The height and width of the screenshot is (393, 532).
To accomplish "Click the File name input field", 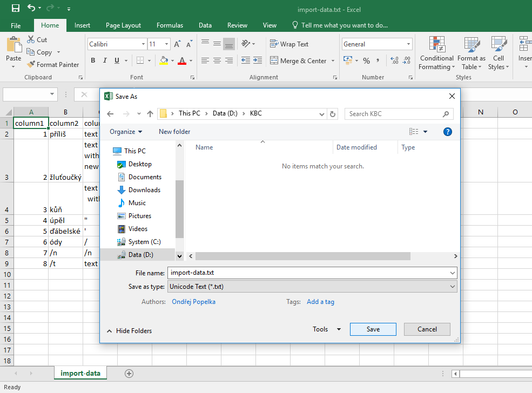I will (312, 273).
